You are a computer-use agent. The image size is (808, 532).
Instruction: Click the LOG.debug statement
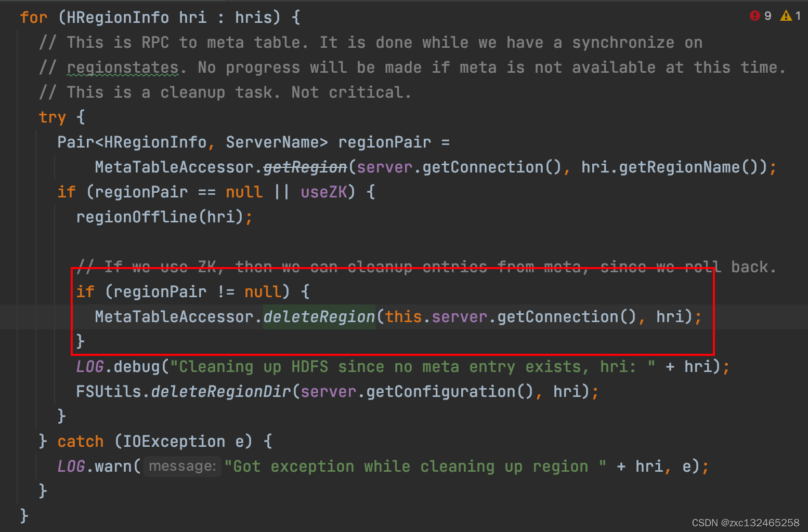tap(403, 366)
